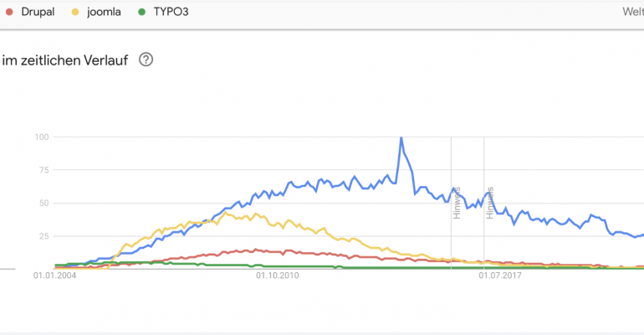Click the 25 value axis label

pos(43,236)
